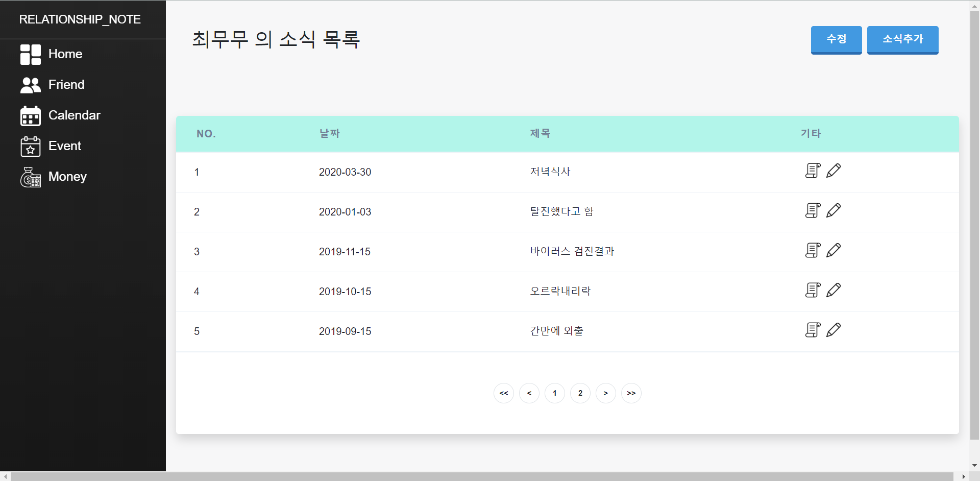Click the pencil edit icon for 탈진했다고 함
This screenshot has height=481, width=980.
click(834, 210)
